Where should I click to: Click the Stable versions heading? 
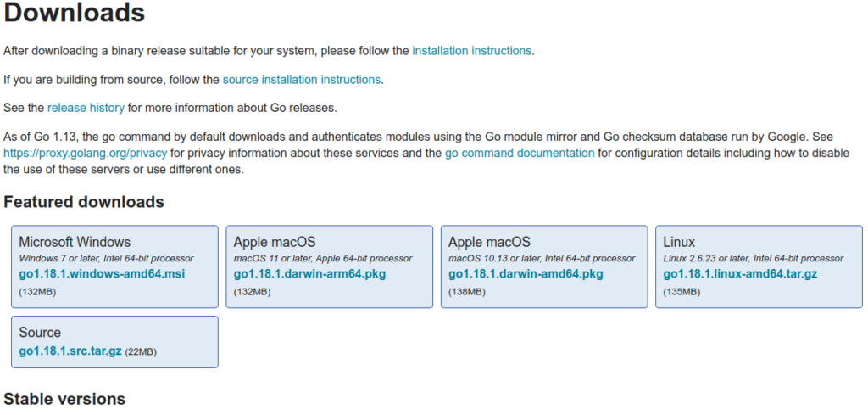64,399
